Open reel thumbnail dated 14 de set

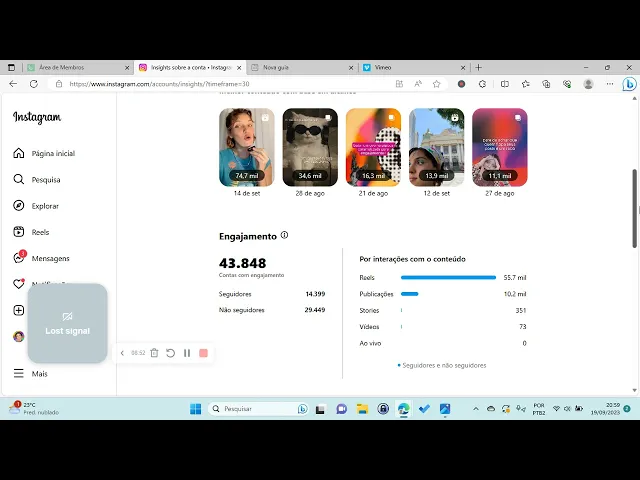pyautogui.click(x=247, y=147)
